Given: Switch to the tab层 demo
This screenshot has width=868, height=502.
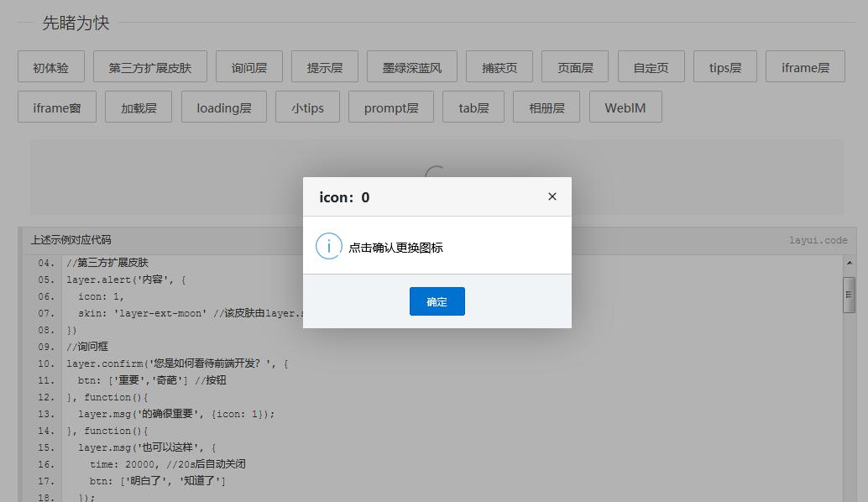Looking at the screenshot, I should coord(474,107).
